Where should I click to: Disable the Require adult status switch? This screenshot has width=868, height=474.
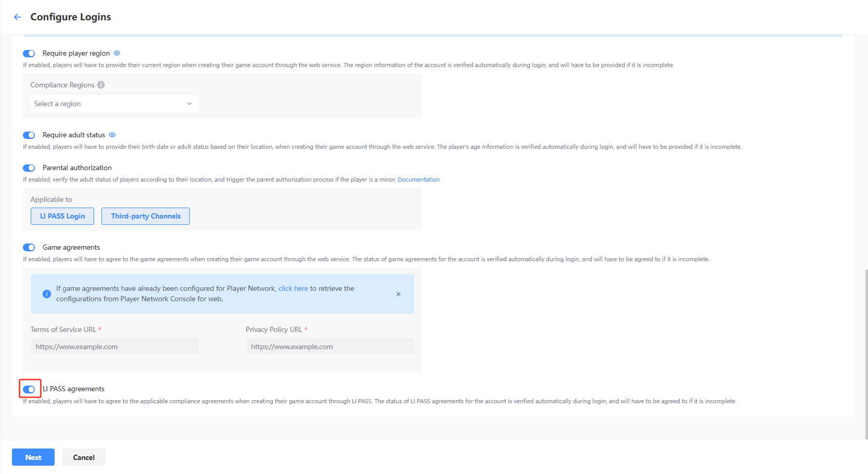pos(29,135)
